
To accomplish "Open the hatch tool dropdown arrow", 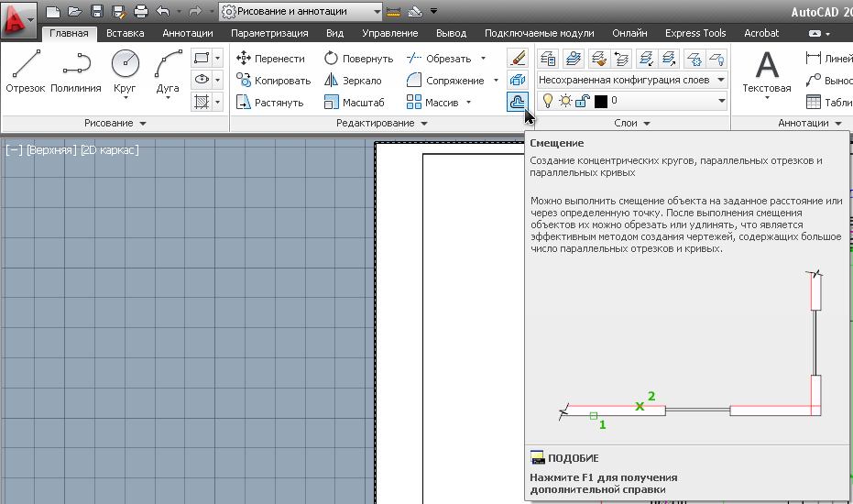I will click(x=218, y=102).
